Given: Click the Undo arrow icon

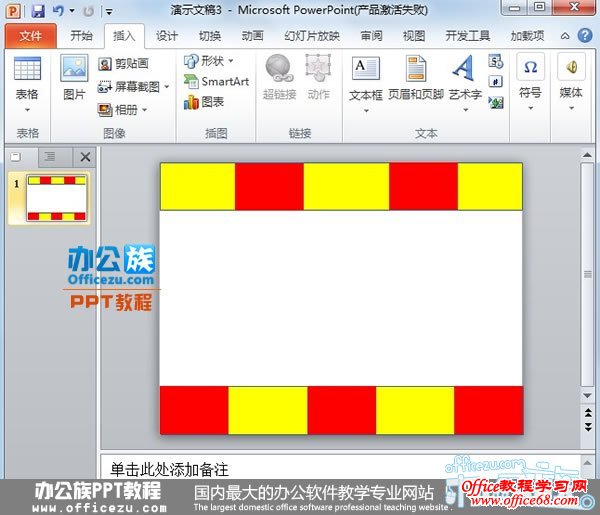Looking at the screenshot, I should click(58, 11).
